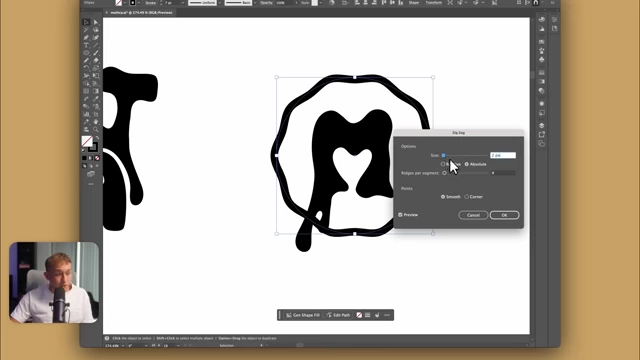Select the Paintbrush tool
The width and height of the screenshot is (640, 360).
[x=96, y=53]
